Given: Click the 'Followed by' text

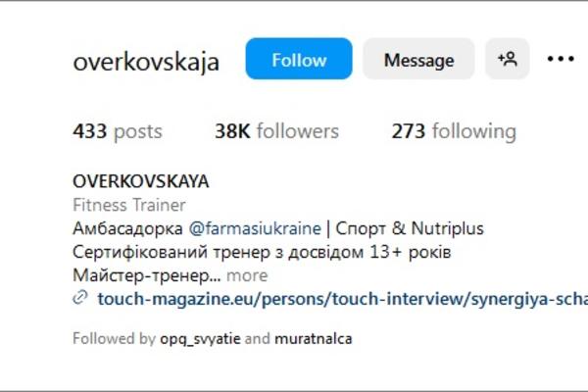Looking at the screenshot, I should click(114, 339).
